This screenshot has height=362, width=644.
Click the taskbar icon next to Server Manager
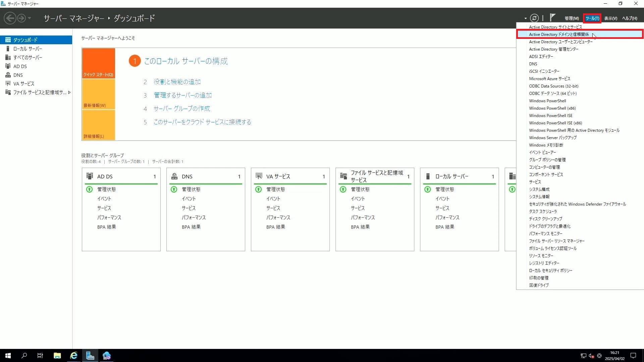tap(106, 356)
